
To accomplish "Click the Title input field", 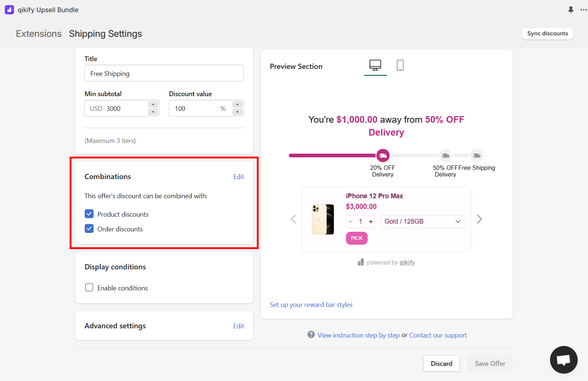I will (164, 73).
